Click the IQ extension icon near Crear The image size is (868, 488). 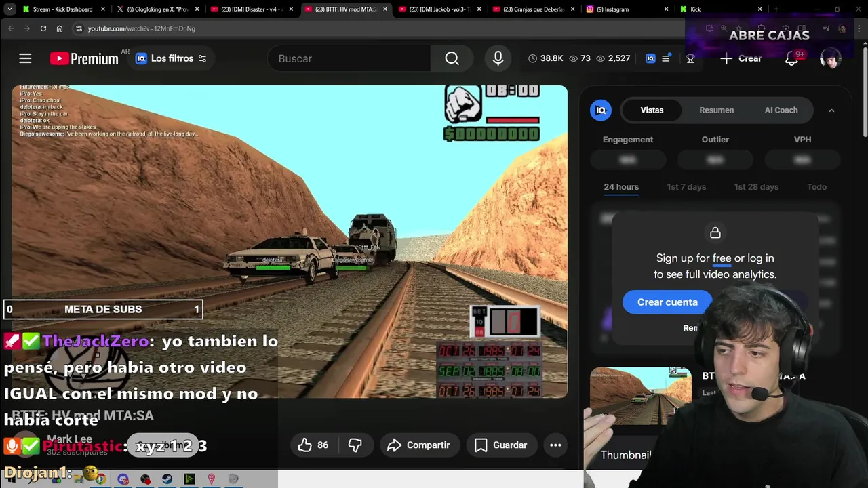coord(650,58)
